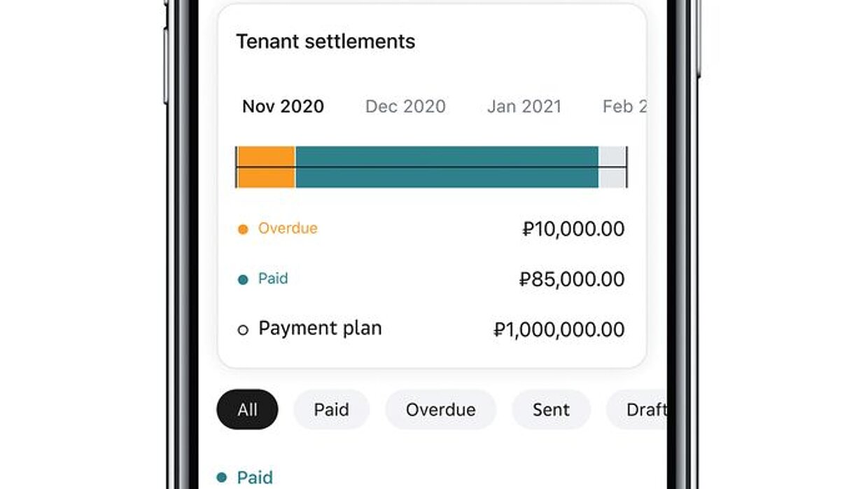Open the Jan 2021 month tab

524,106
